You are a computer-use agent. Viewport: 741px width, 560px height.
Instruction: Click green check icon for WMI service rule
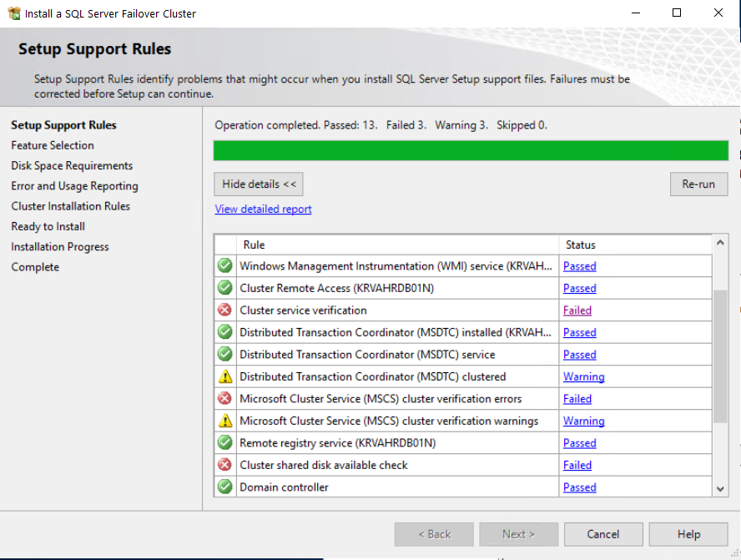pyautogui.click(x=225, y=265)
